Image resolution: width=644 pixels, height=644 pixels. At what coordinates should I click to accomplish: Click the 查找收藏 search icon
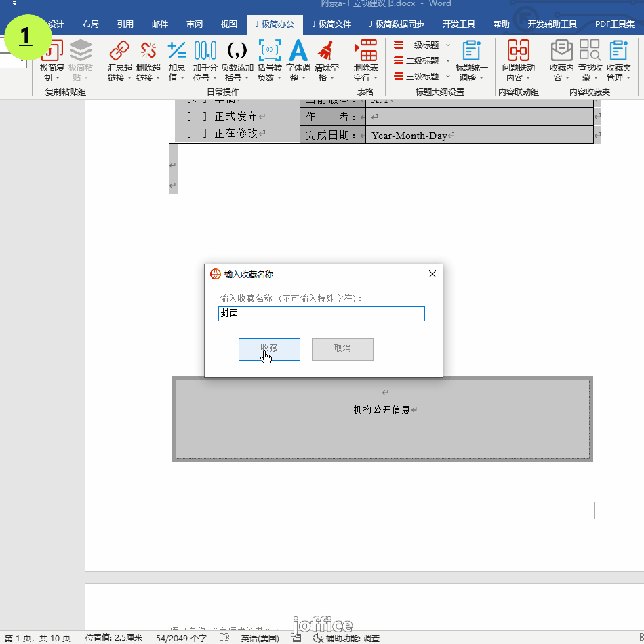(590, 51)
